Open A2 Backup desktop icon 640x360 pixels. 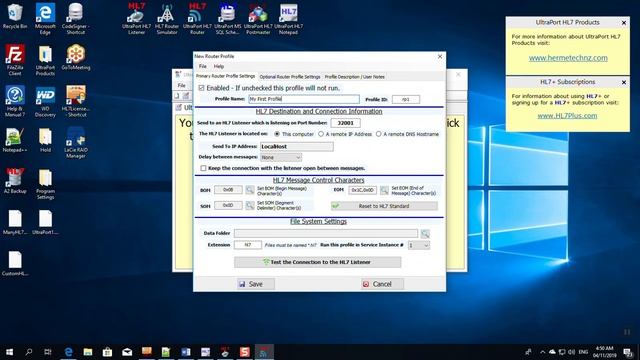pyautogui.click(x=15, y=181)
